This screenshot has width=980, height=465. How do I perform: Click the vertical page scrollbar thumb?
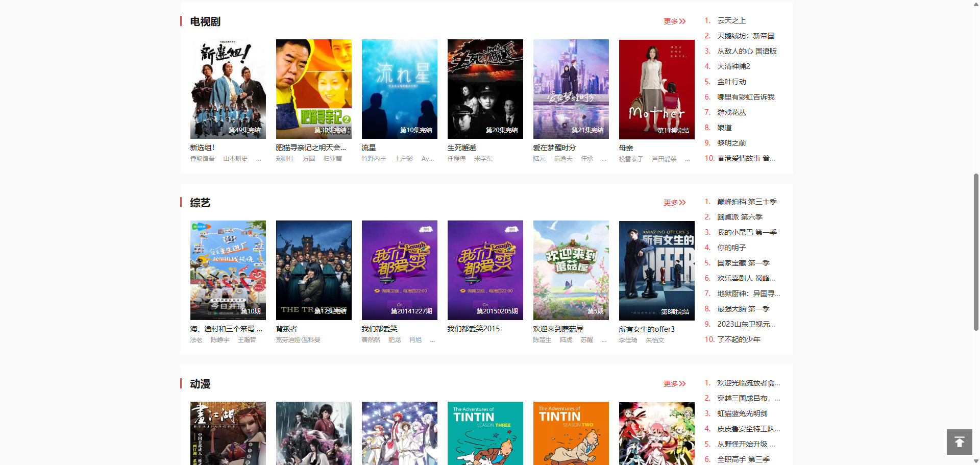tap(976, 252)
